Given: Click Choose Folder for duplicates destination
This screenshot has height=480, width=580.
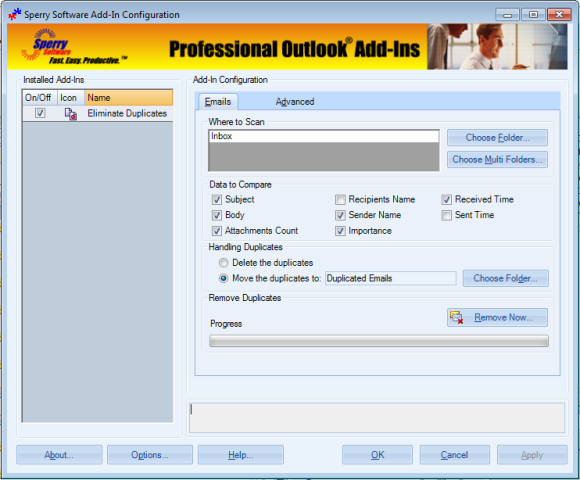Looking at the screenshot, I should pos(505,278).
